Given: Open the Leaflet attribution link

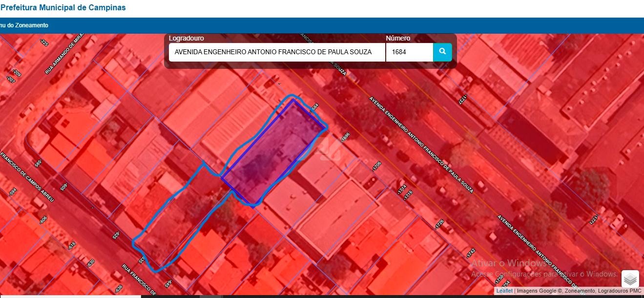Looking at the screenshot, I should click(x=504, y=291).
